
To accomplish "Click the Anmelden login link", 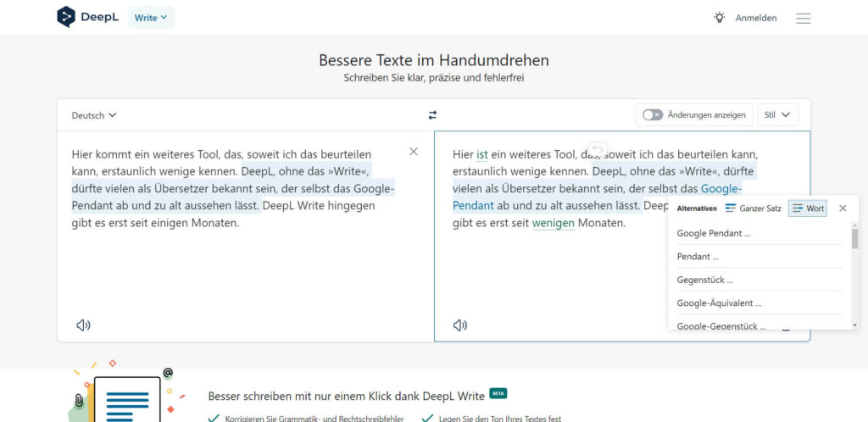I will pyautogui.click(x=755, y=19).
